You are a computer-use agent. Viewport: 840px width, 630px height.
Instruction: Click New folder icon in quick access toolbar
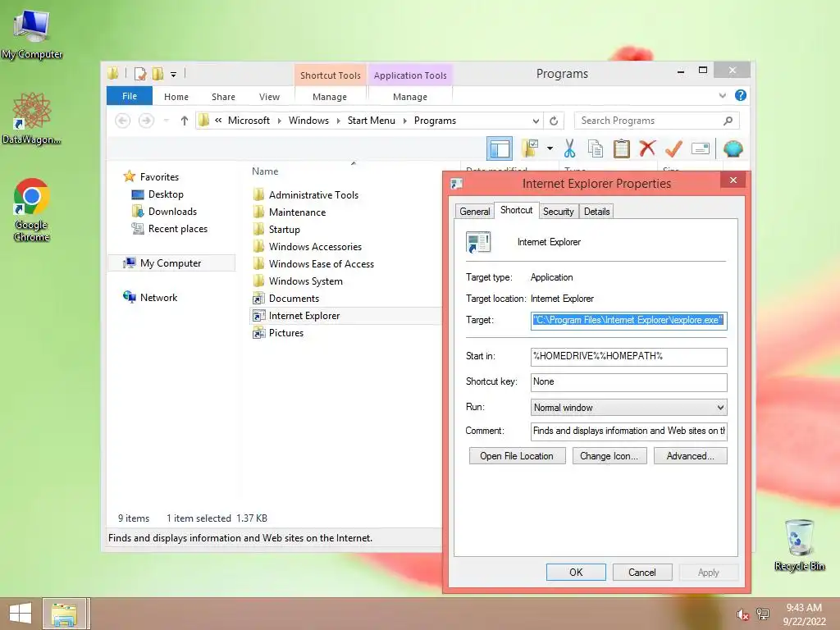pyautogui.click(x=157, y=74)
